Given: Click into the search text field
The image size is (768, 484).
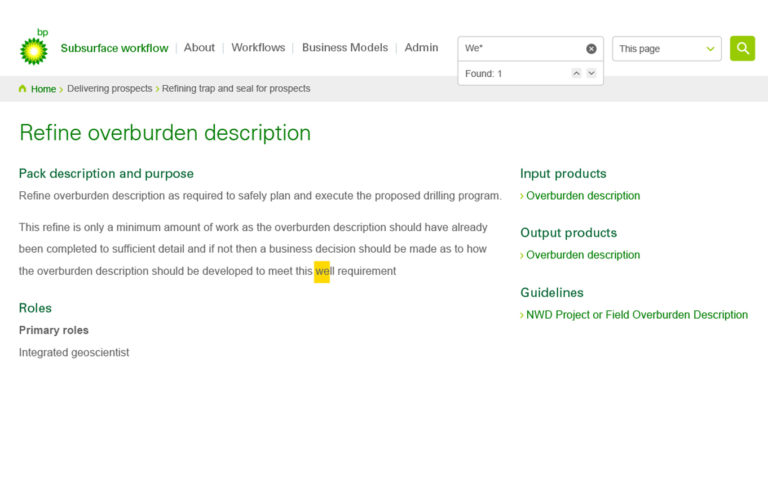Looking at the screenshot, I should click(x=522, y=48).
